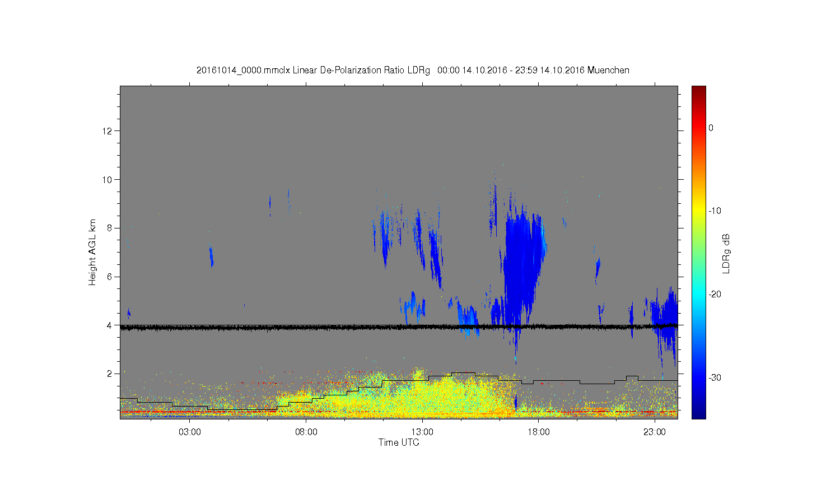Click the 'Time UTC' axis label

tap(399, 442)
